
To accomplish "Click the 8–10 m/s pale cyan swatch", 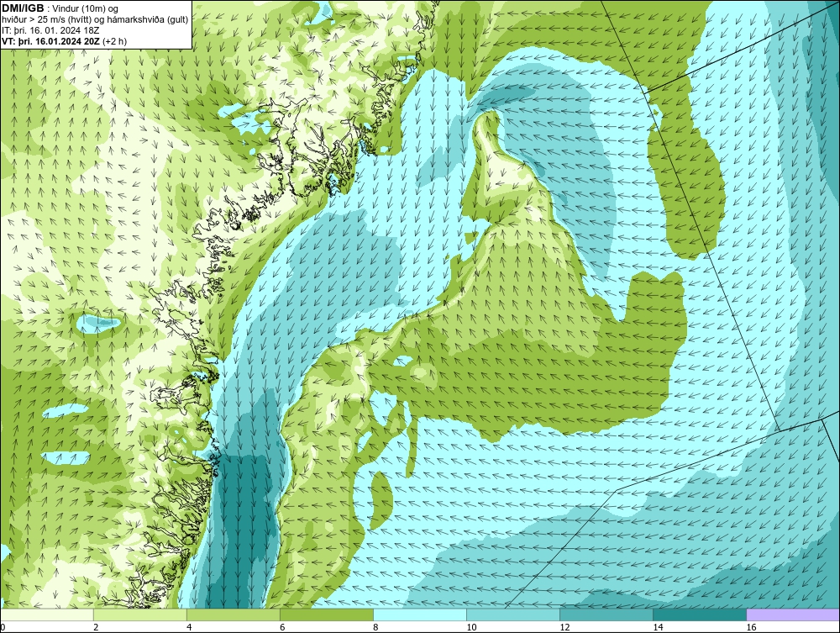I will [x=420, y=615].
